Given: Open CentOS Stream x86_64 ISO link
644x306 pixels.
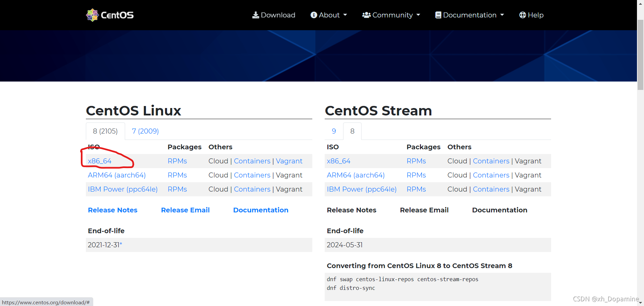Looking at the screenshot, I should coord(339,161).
